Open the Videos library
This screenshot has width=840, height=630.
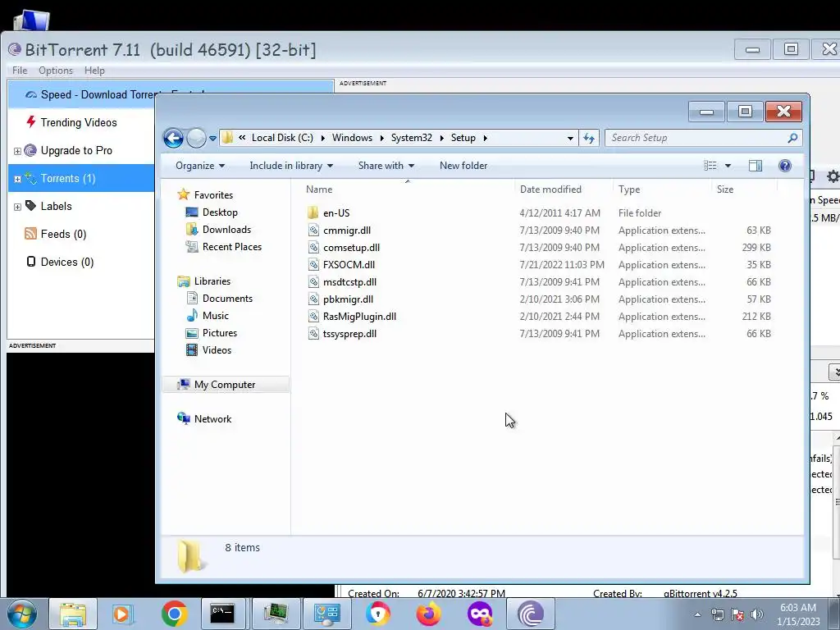(x=217, y=349)
